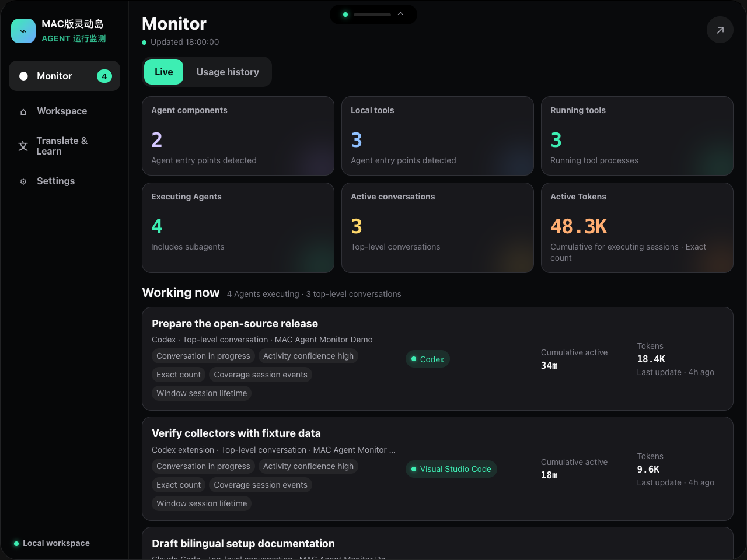Click the Active conversations card

(x=438, y=228)
